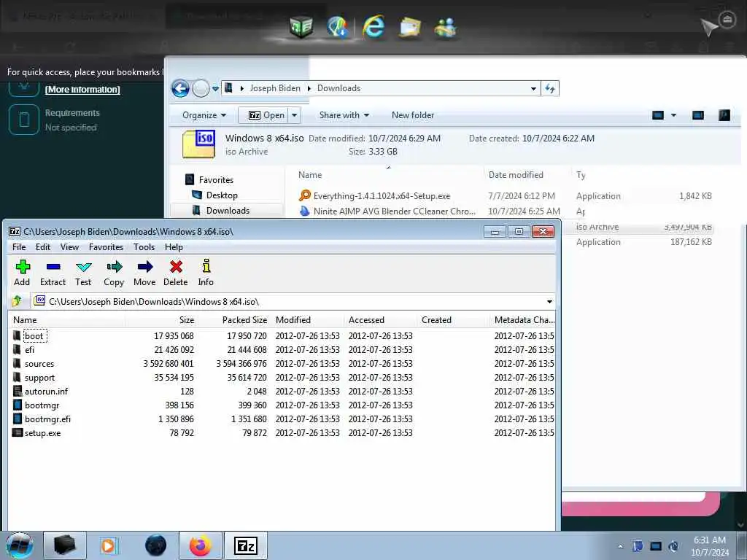Expand the 7-Zip address path dropdown

coord(549,302)
